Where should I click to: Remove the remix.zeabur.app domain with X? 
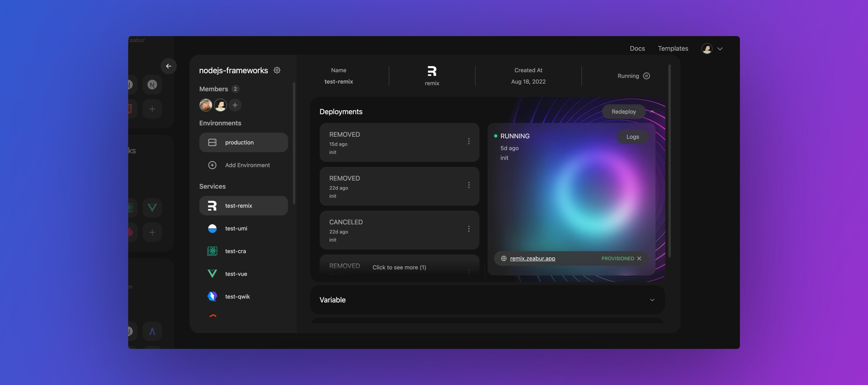[639, 258]
